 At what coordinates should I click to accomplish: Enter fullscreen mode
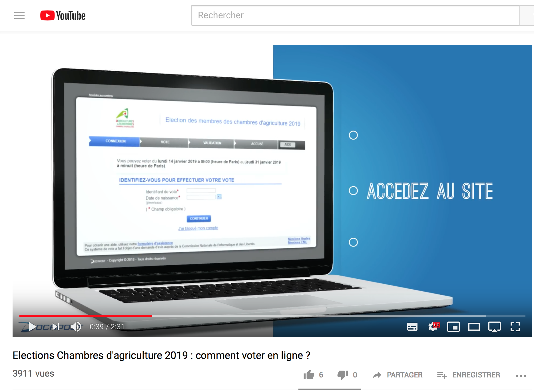click(x=515, y=327)
